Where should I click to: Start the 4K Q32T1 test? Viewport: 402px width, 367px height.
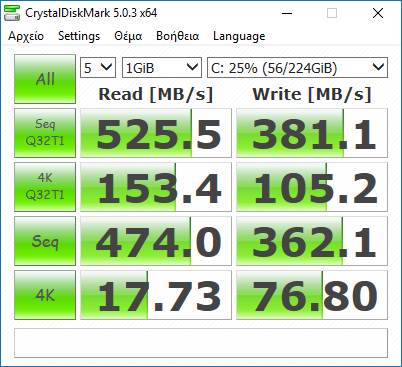coord(45,187)
